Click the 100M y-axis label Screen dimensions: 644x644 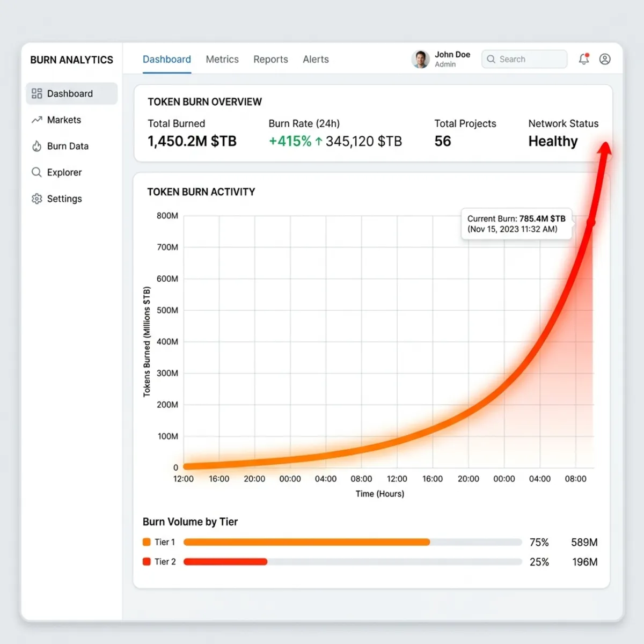pyautogui.click(x=168, y=436)
